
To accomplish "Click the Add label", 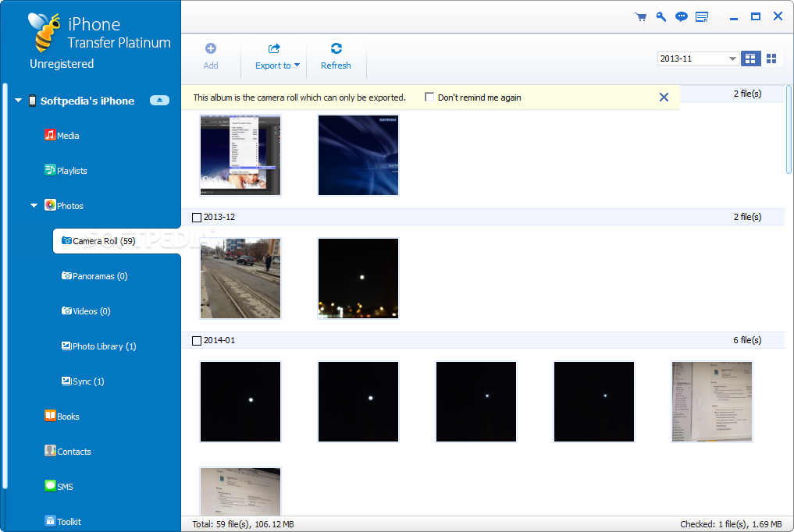I will [211, 66].
